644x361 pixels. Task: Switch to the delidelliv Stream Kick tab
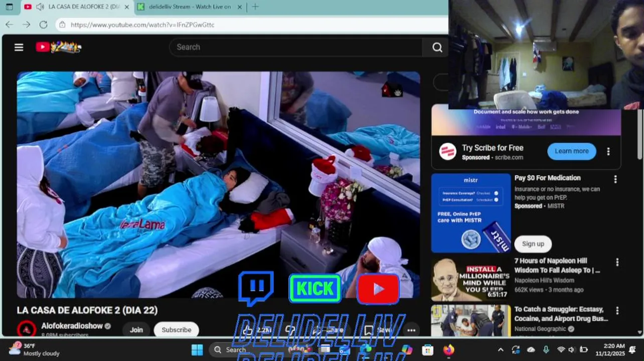coord(190,7)
